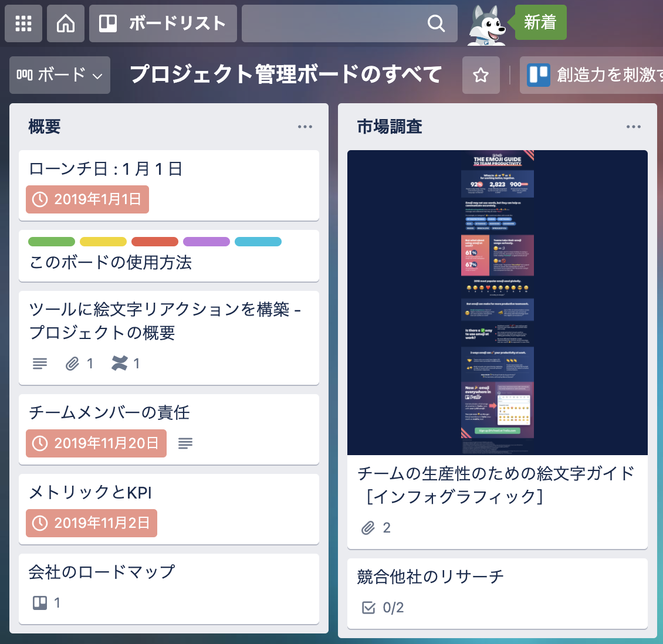Click the green label on the card
Image resolution: width=663 pixels, height=644 pixels.
pyautogui.click(x=52, y=242)
